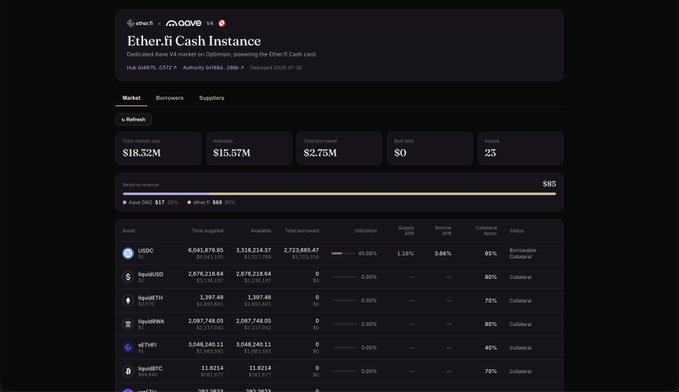Click the USDC collateral factor 85%
Image resolution: width=679 pixels, height=392 pixels.
pyautogui.click(x=491, y=253)
